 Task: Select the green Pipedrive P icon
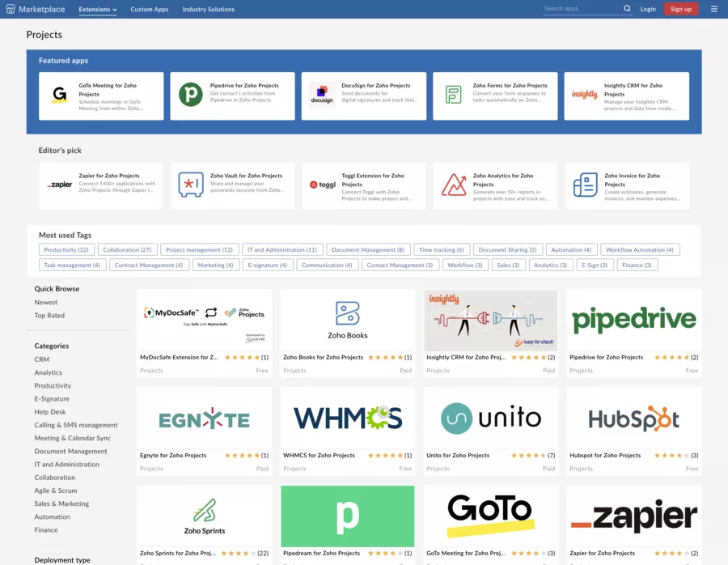coord(190,96)
